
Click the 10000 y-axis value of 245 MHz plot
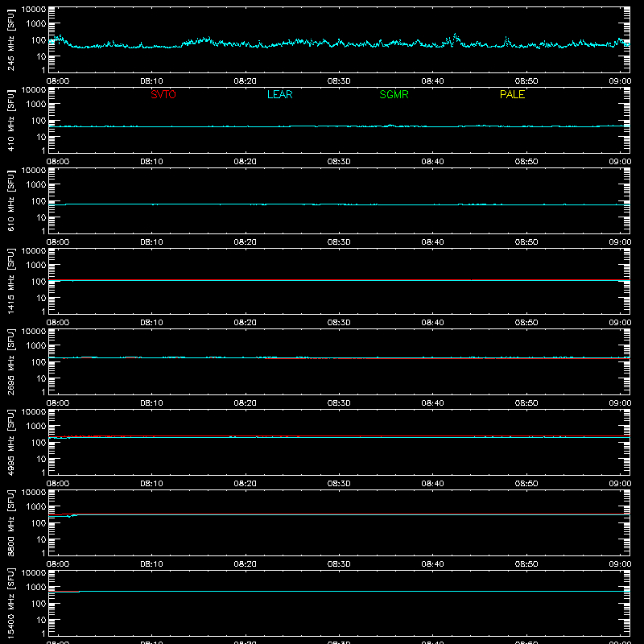[x=34, y=10]
